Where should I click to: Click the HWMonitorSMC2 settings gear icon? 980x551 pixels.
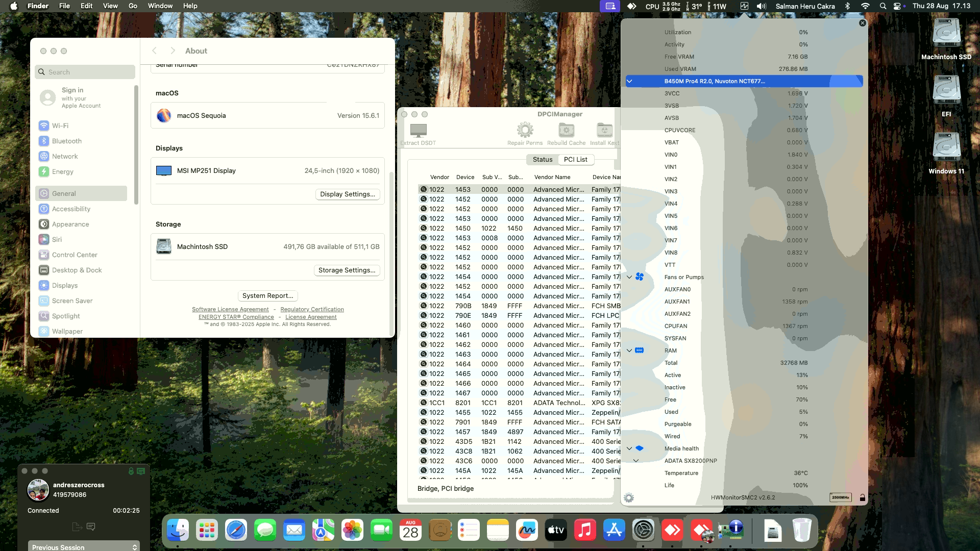(x=629, y=498)
